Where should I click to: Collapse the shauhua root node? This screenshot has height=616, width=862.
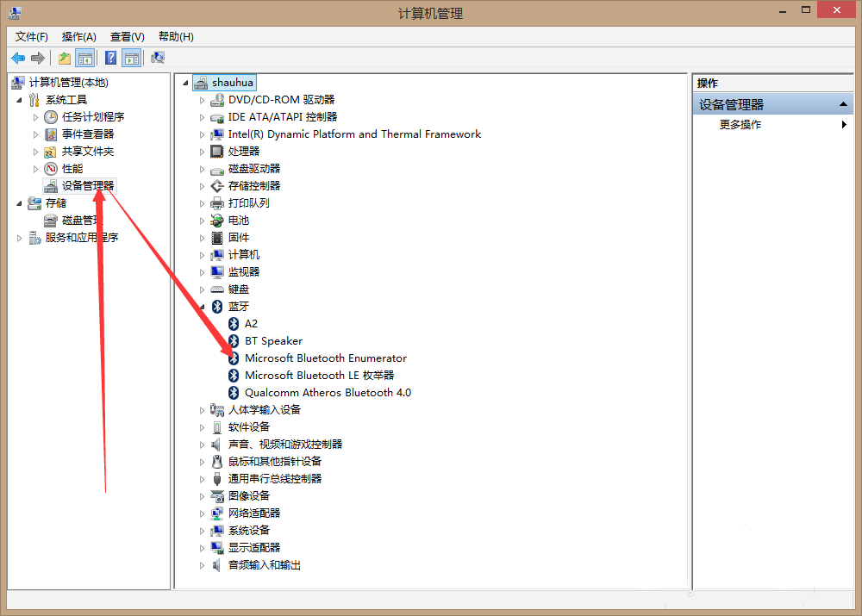(186, 83)
